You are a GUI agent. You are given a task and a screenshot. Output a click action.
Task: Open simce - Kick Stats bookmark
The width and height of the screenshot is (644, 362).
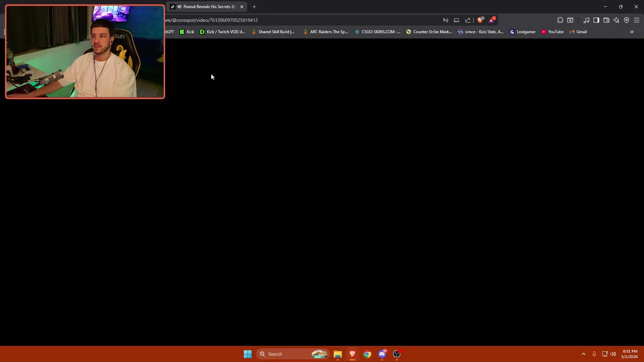(x=480, y=32)
